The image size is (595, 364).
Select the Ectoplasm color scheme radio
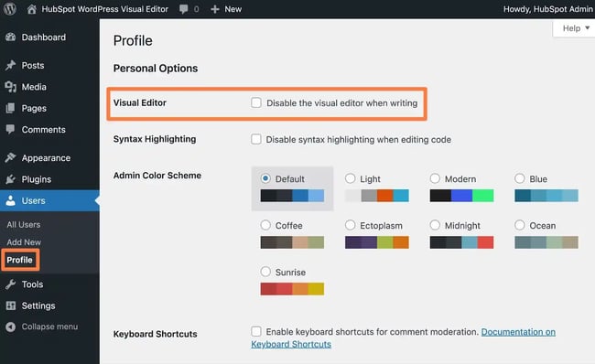(351, 225)
